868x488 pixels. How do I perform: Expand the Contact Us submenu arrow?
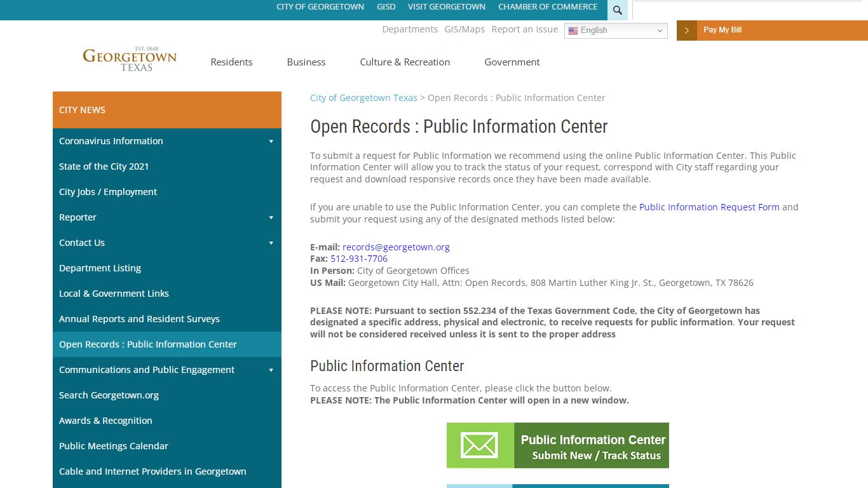click(x=271, y=243)
